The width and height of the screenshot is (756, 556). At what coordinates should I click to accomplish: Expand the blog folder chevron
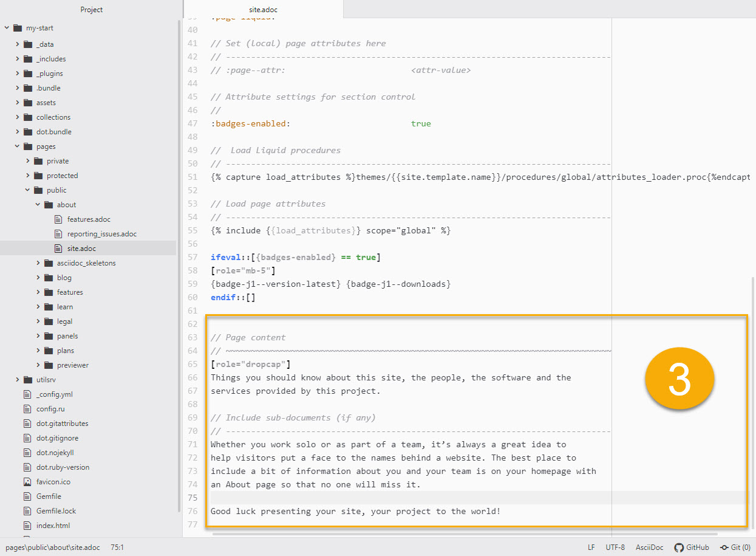click(38, 278)
